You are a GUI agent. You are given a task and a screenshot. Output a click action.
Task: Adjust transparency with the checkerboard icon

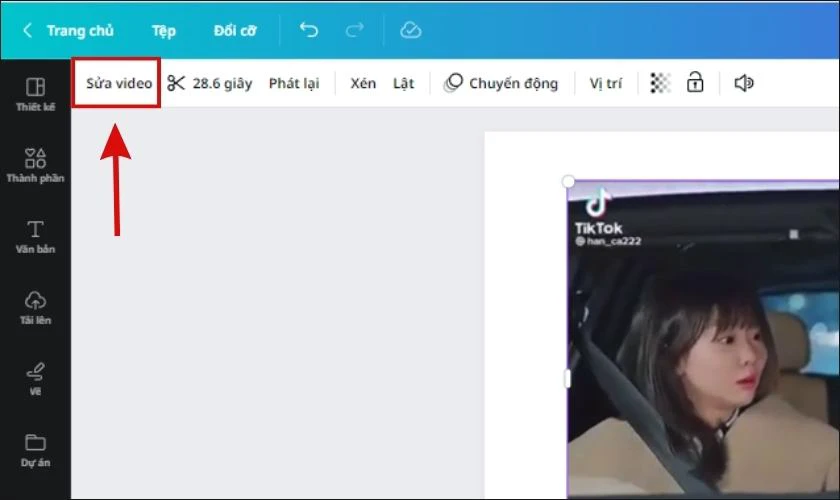point(660,83)
